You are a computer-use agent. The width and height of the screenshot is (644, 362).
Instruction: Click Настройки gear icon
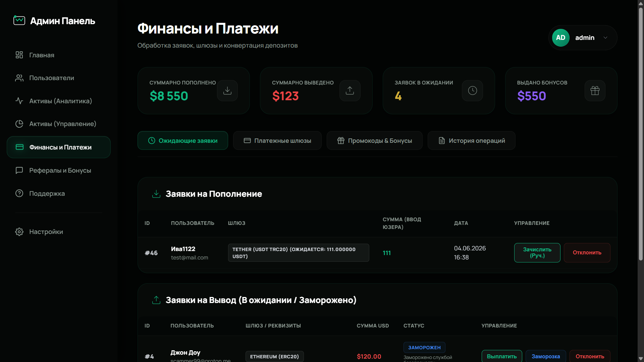click(19, 232)
